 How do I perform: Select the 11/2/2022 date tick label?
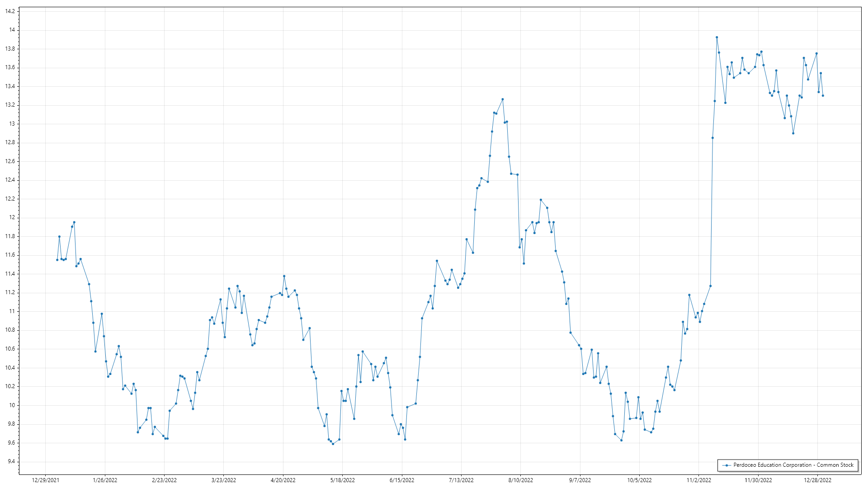(x=698, y=480)
